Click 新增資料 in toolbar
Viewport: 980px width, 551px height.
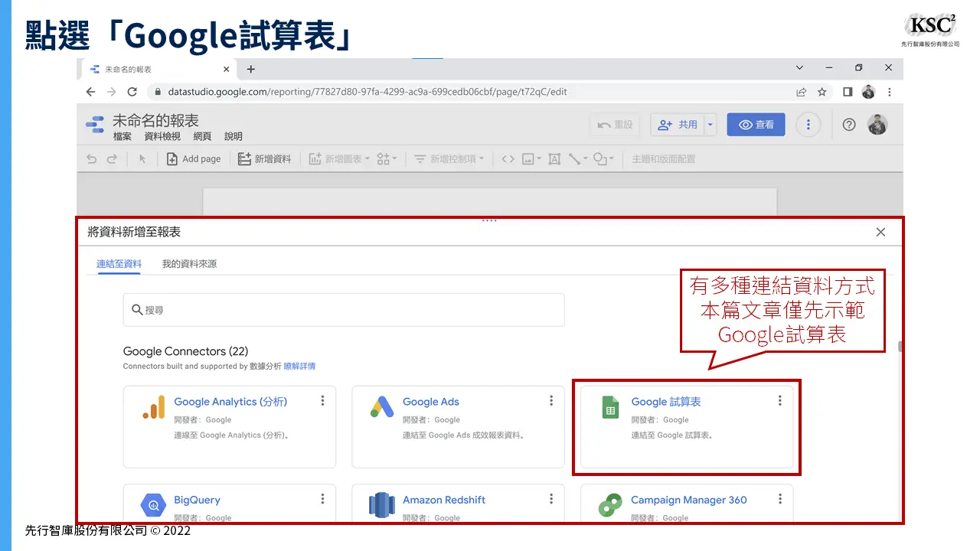(264, 159)
